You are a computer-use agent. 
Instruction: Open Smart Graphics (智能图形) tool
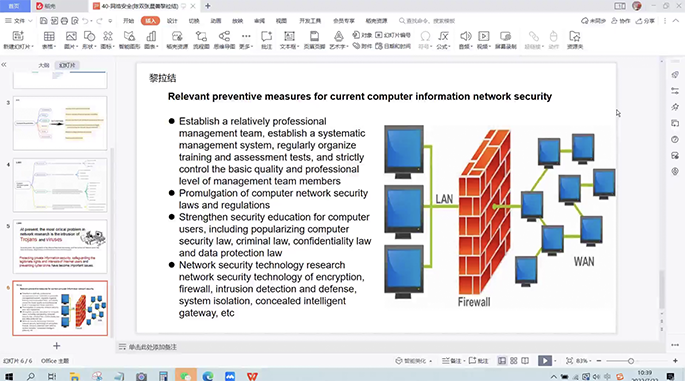[x=129, y=40]
